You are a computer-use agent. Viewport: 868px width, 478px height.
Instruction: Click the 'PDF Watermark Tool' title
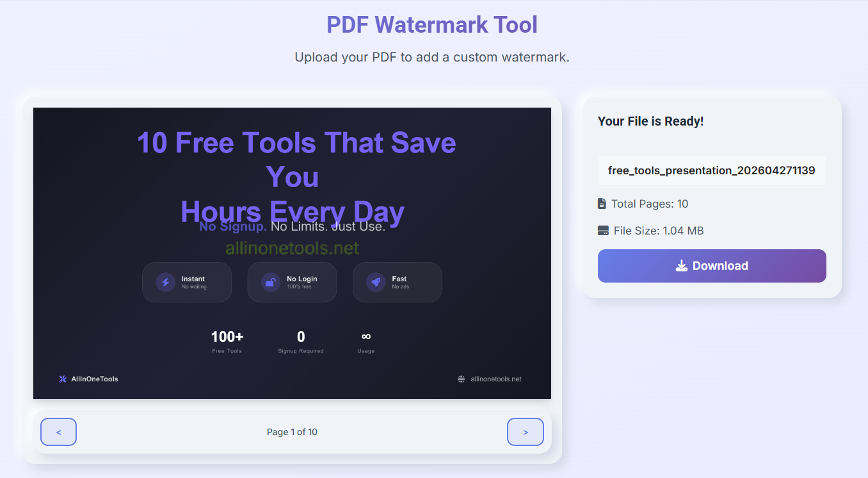tap(432, 25)
